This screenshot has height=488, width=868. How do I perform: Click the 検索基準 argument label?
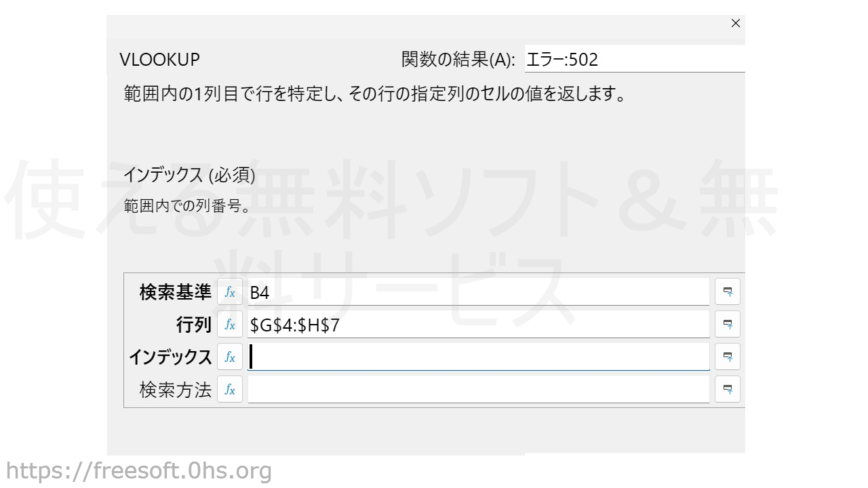175,292
